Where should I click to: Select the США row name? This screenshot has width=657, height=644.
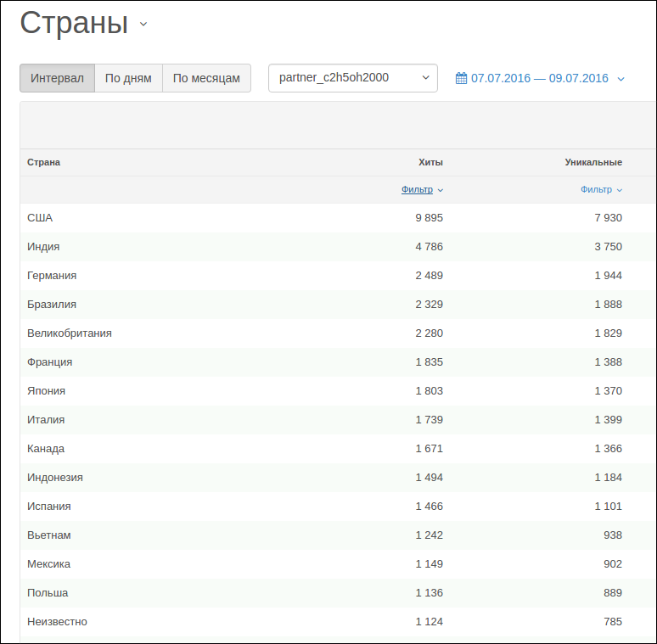click(40, 218)
